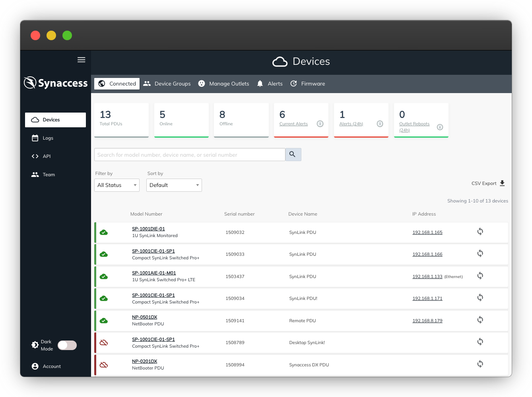Click Device Name column header
The height and width of the screenshot is (397, 532).
[x=303, y=214]
